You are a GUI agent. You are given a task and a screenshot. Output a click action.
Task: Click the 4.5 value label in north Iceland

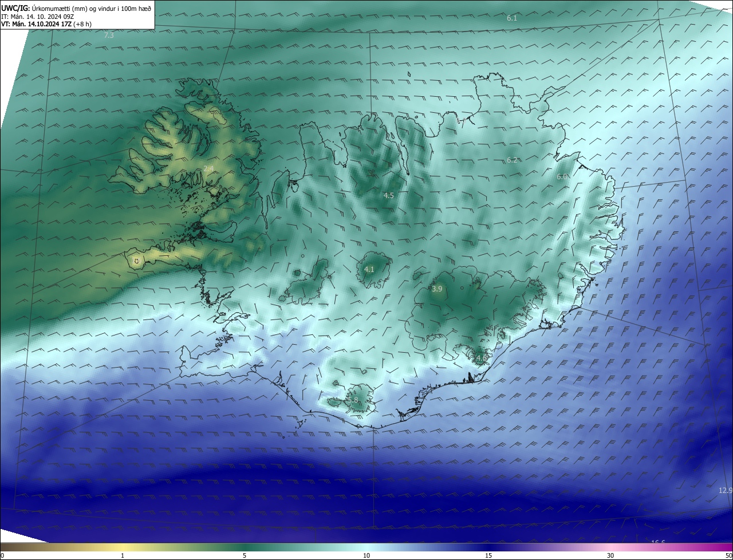click(389, 196)
